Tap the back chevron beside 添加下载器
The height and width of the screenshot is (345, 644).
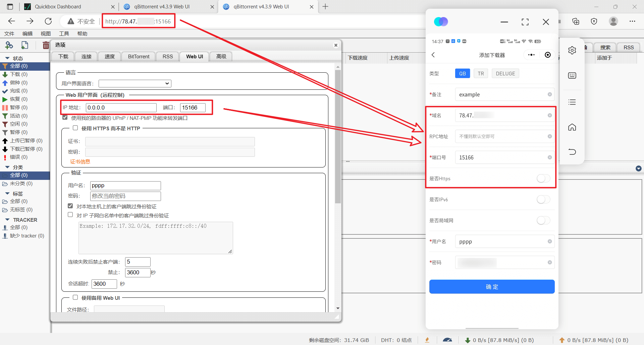[x=433, y=55]
